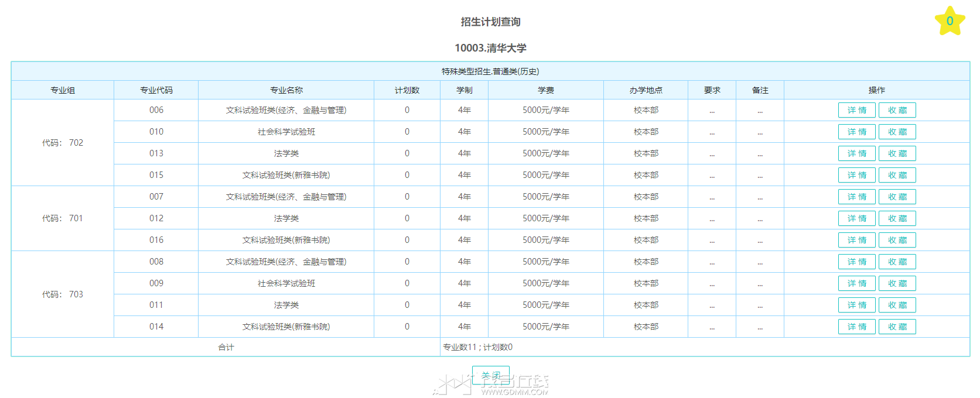Open details for major code 006
Viewport: 980px width, 398px height.
coord(857,110)
